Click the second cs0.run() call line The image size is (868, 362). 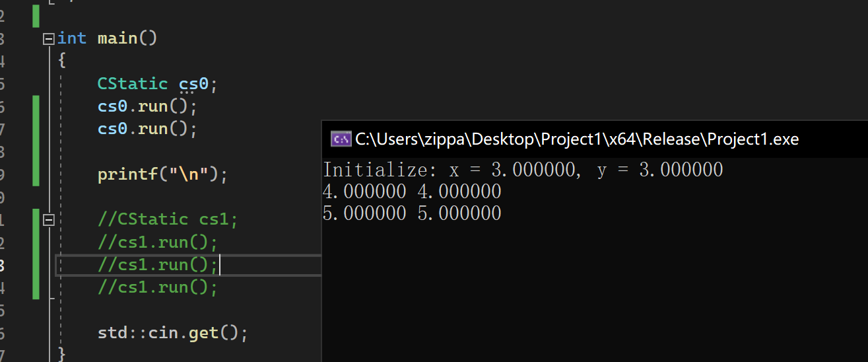(x=147, y=129)
